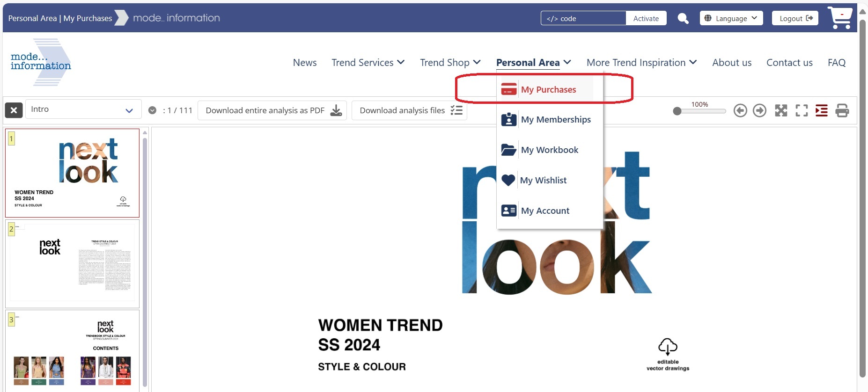Select My Memberships from the menu
This screenshot has width=868, height=392.
point(555,120)
